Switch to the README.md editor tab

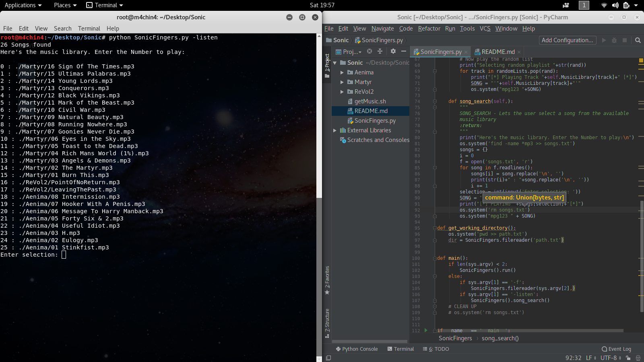coord(498,52)
